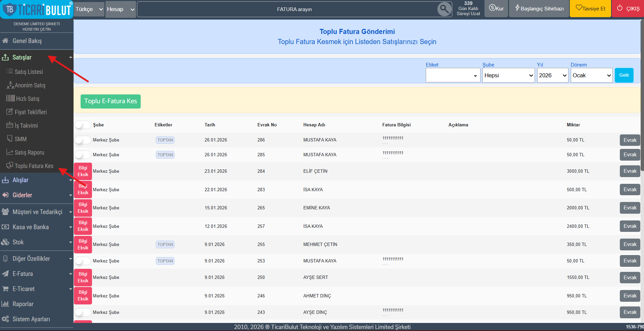Click the Getir filter button
This screenshot has width=644, height=331.
pyautogui.click(x=624, y=75)
